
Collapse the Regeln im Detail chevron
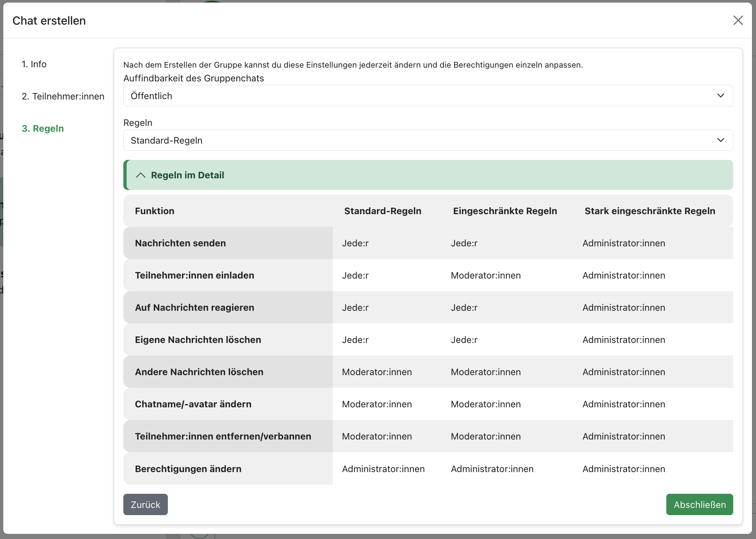140,175
